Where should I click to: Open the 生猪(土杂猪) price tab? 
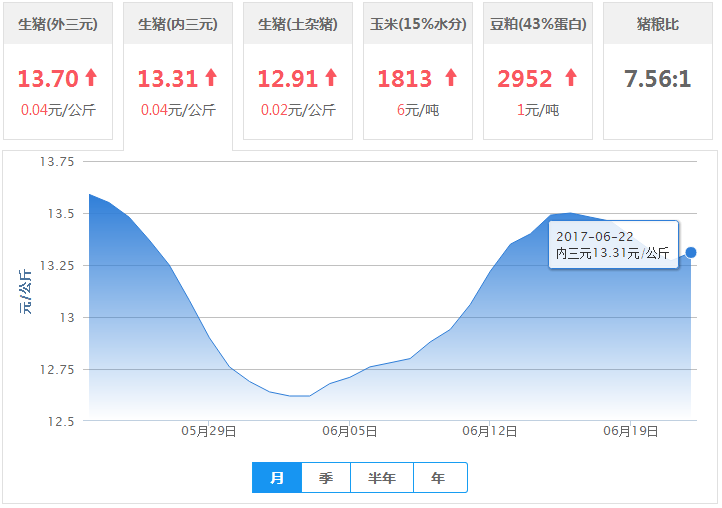(x=298, y=24)
